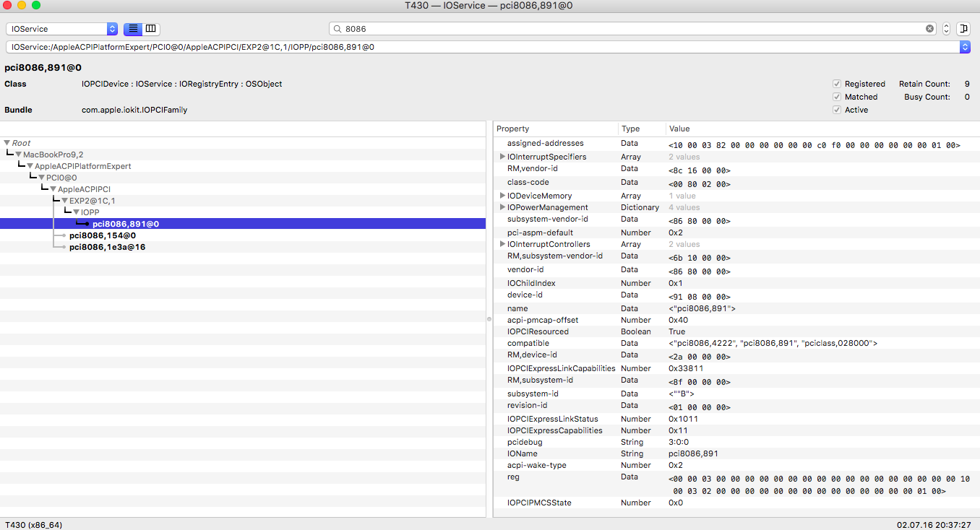Select the IOPCIPMCSState property name
Viewport: 980px width, 530px height.
(539, 503)
